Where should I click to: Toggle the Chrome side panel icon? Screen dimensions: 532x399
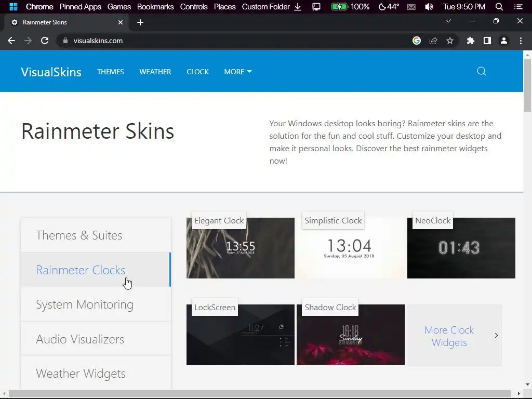(487, 41)
